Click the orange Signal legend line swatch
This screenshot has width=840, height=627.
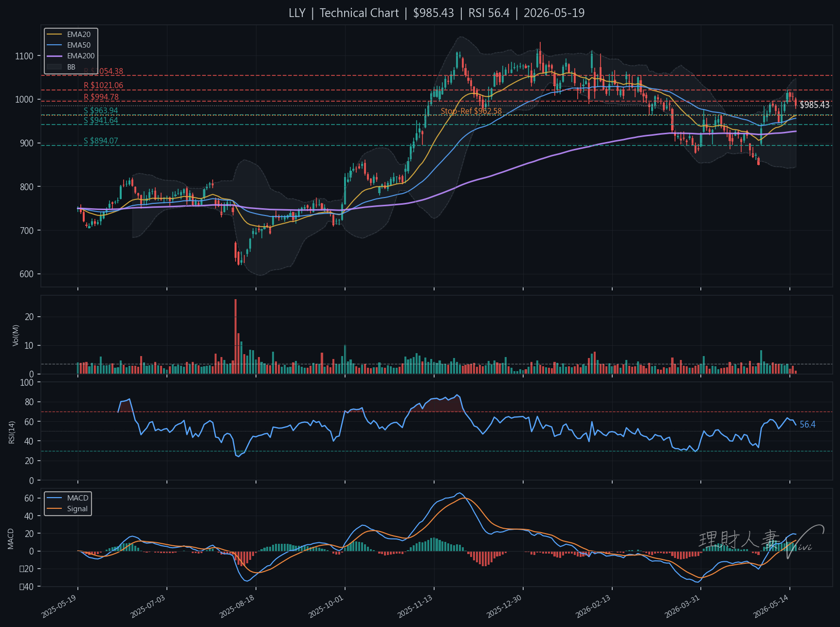pos(55,509)
